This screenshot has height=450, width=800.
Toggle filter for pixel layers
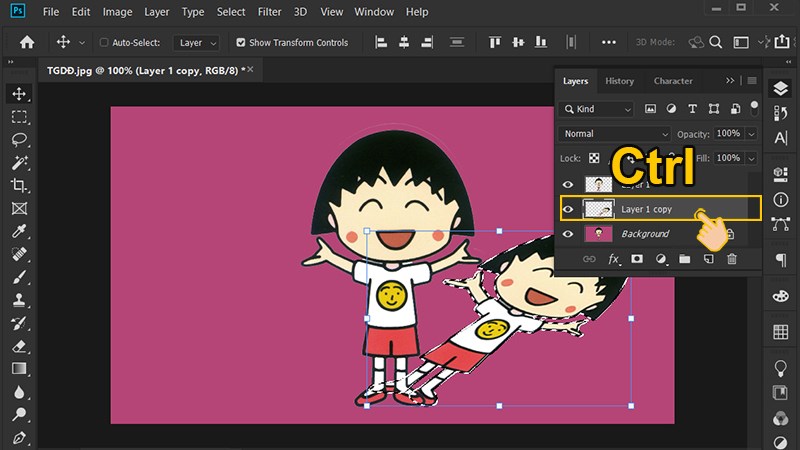click(x=650, y=109)
